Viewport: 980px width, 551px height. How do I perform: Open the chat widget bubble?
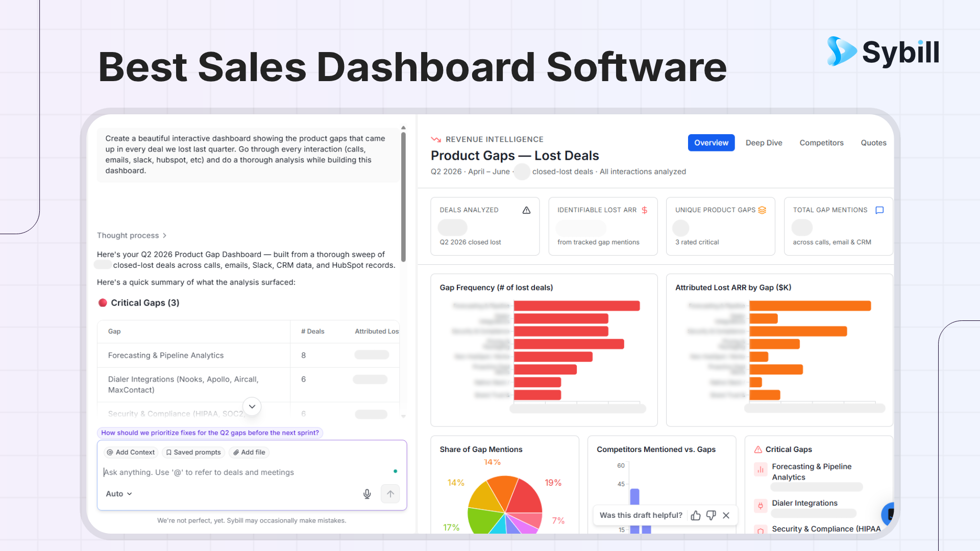(889, 513)
